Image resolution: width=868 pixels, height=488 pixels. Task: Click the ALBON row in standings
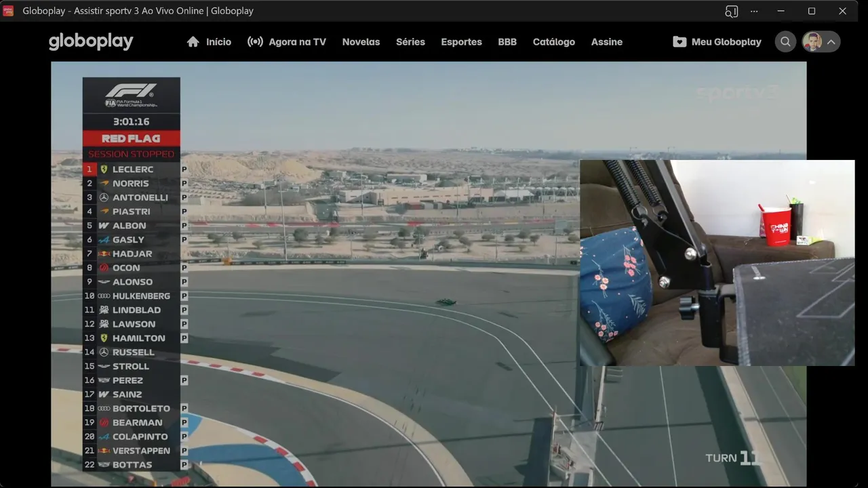[x=132, y=226]
